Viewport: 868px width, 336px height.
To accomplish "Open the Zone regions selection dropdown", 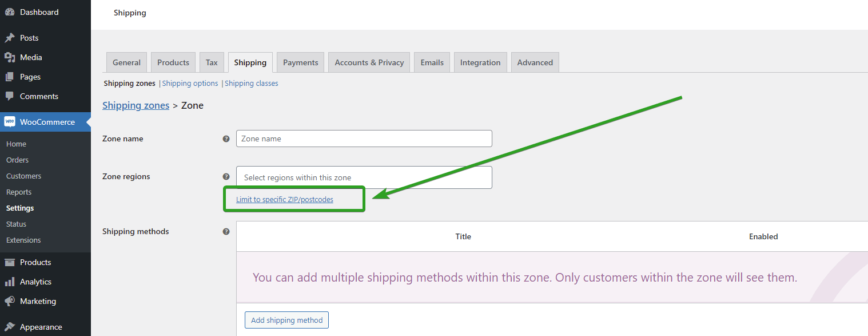I will click(364, 177).
